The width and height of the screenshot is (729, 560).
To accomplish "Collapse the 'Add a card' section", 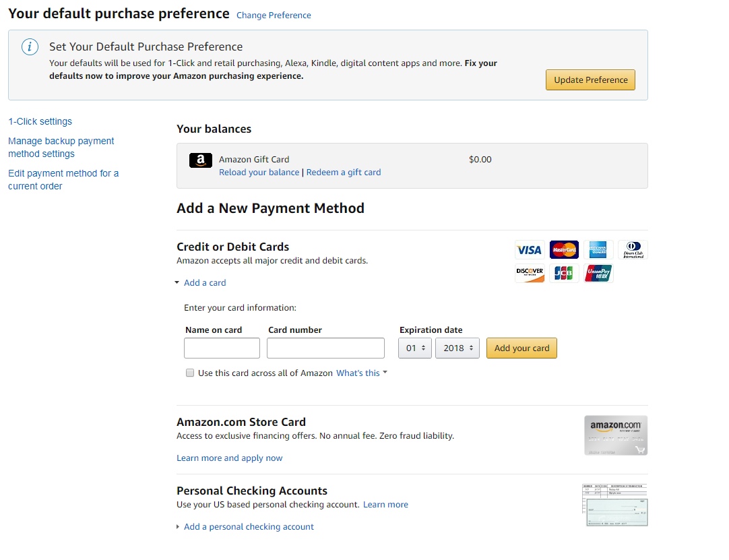I will pos(204,283).
